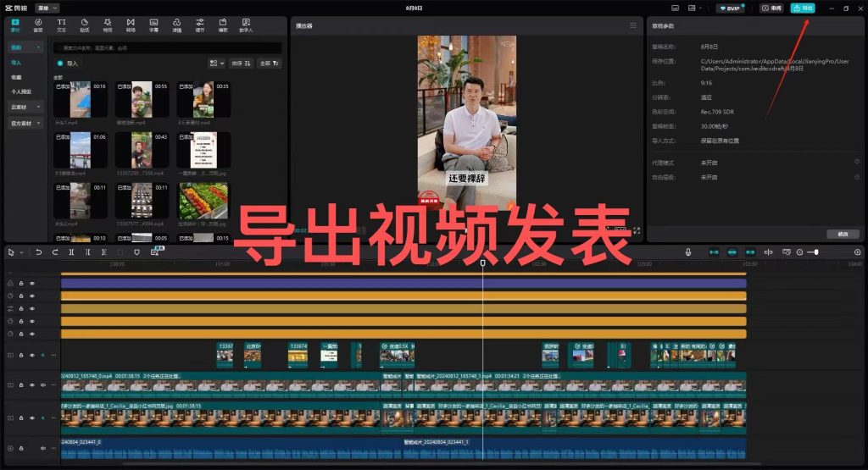Click the timeline zoom slider handle
The height and width of the screenshot is (470, 868).
(x=816, y=252)
